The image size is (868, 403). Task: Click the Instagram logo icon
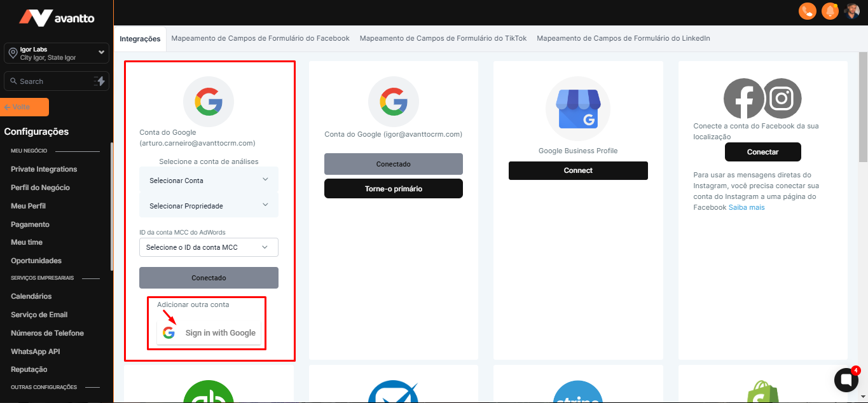[782, 99]
